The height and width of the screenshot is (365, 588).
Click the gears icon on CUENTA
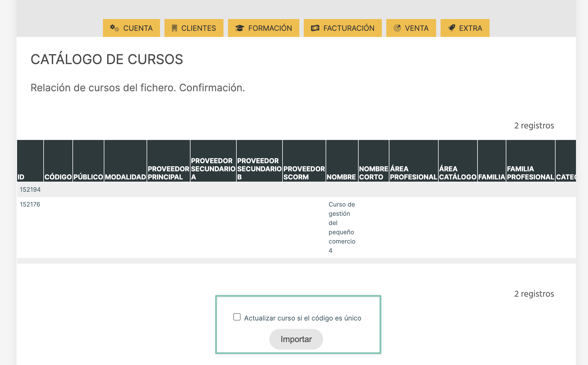[x=114, y=28]
